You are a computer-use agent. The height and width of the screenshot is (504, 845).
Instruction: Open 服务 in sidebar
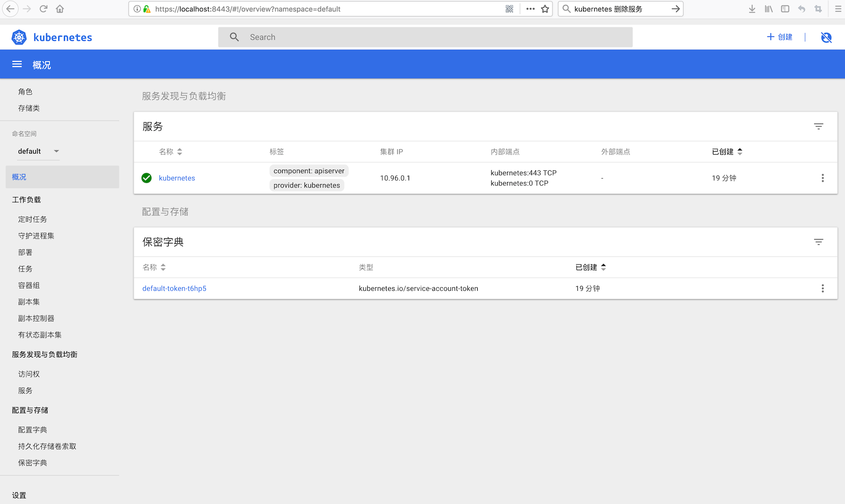pyautogui.click(x=25, y=391)
